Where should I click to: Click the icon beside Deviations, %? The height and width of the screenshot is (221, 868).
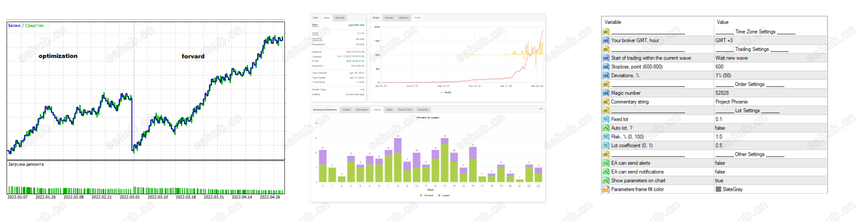(605, 75)
